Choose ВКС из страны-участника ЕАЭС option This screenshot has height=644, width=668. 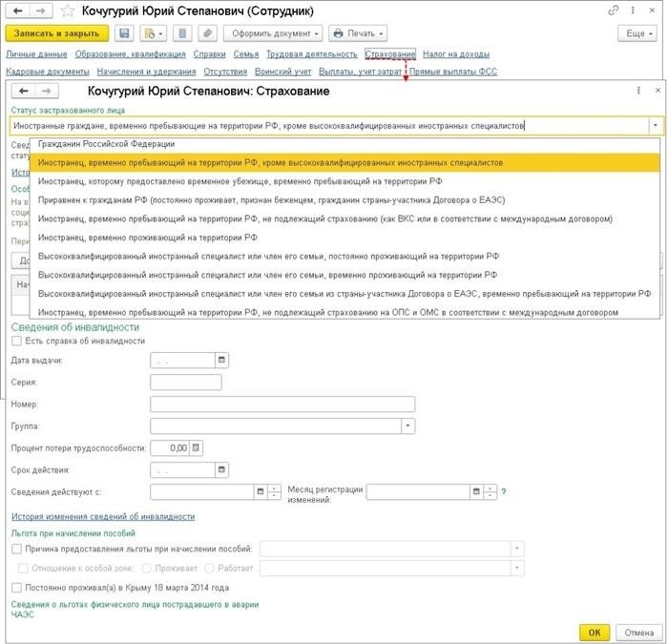(x=344, y=294)
